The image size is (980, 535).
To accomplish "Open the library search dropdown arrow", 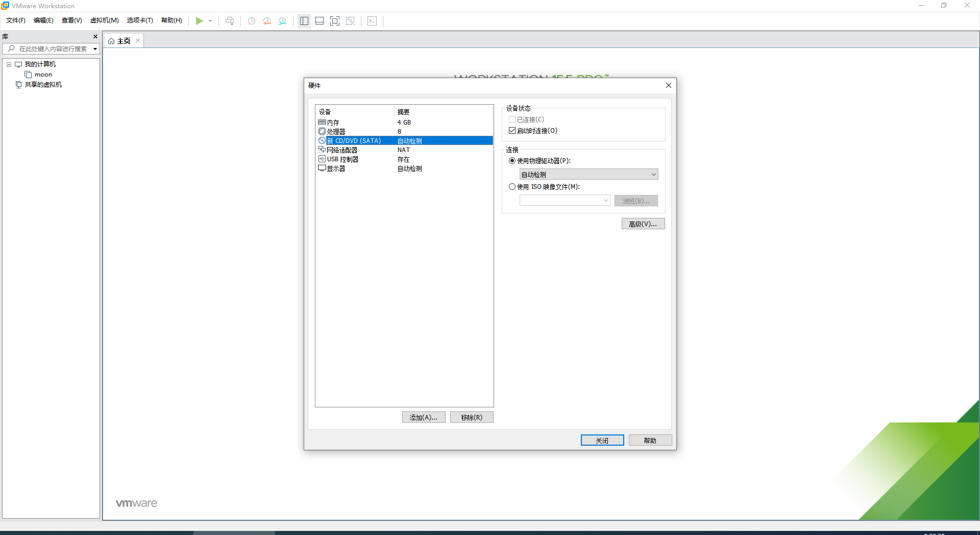I will pyautogui.click(x=95, y=49).
